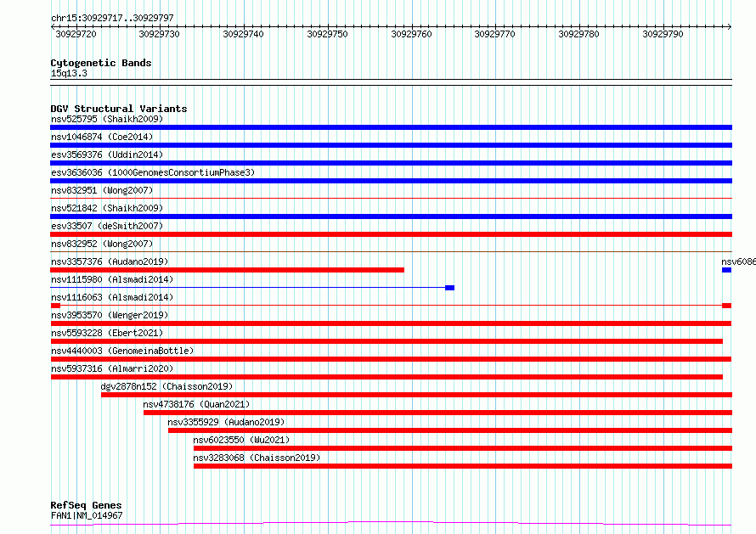
Task: Click the Cytogenetic Bands track title
Action: coord(101,63)
